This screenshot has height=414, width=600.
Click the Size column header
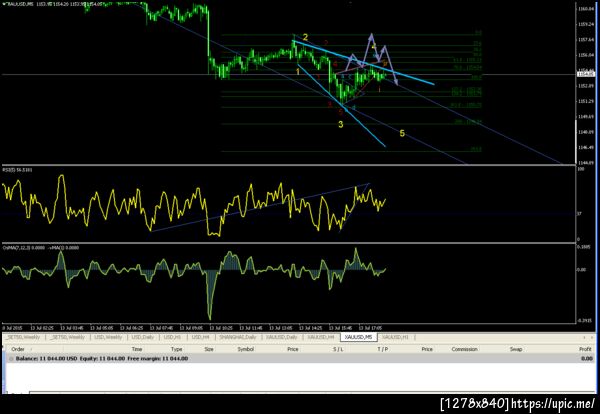point(209,349)
